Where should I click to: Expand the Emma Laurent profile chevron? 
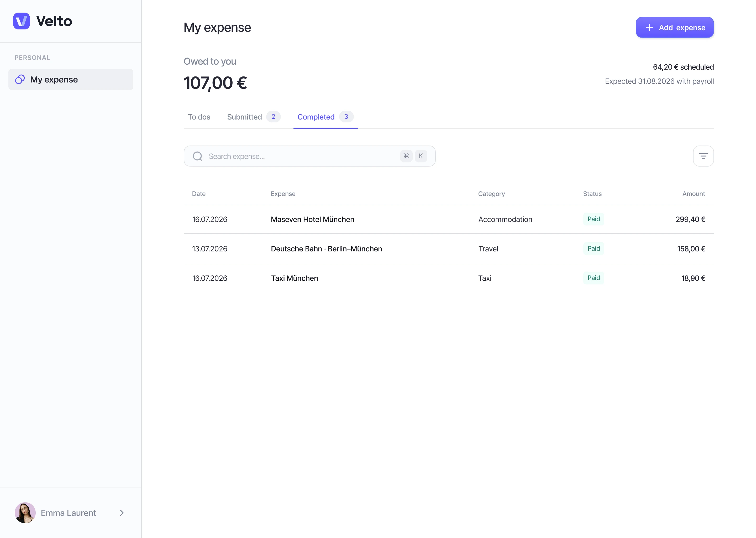click(122, 513)
